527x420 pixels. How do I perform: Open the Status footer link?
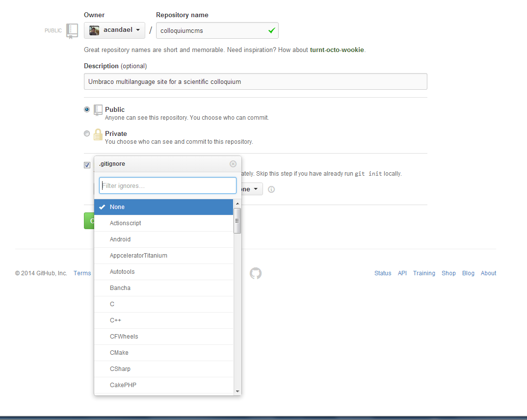pos(383,273)
